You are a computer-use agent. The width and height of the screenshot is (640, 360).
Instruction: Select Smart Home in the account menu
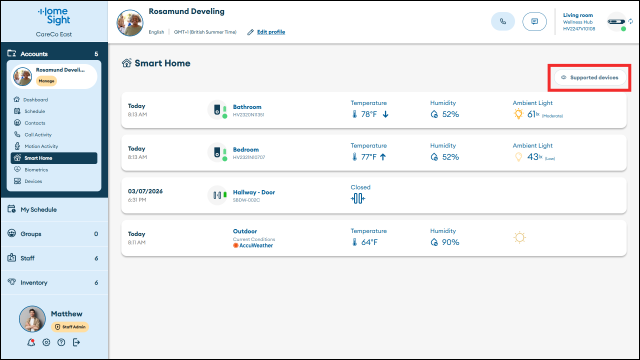(x=54, y=158)
